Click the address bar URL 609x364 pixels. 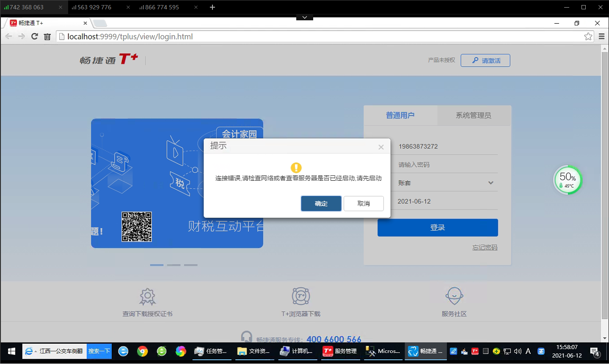tap(130, 37)
